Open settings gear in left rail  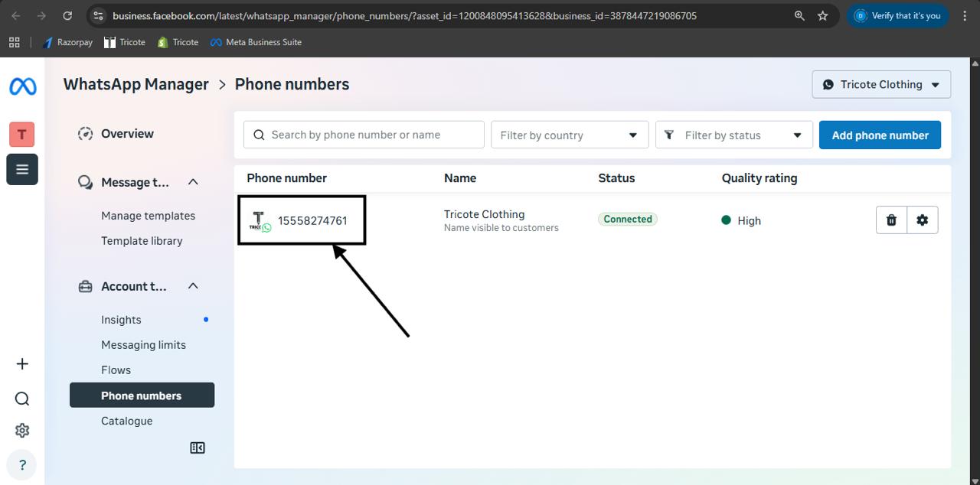point(22,431)
